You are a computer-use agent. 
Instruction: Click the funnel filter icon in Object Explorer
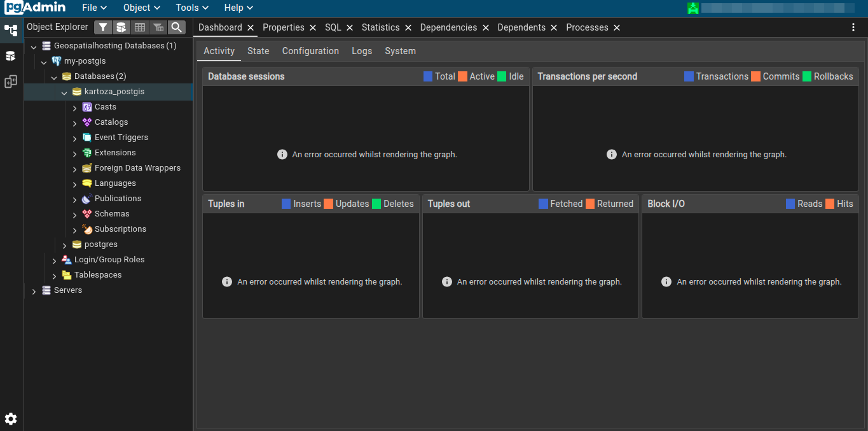[x=102, y=27]
